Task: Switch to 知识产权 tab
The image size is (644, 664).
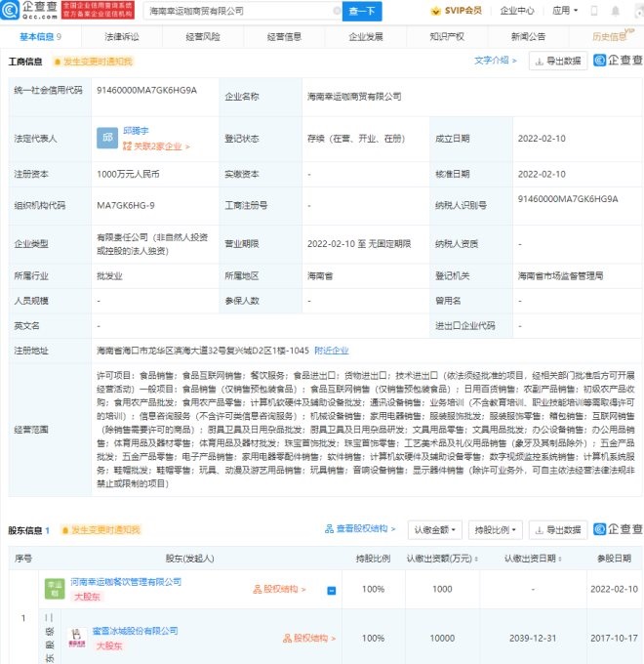Action: 446,36
